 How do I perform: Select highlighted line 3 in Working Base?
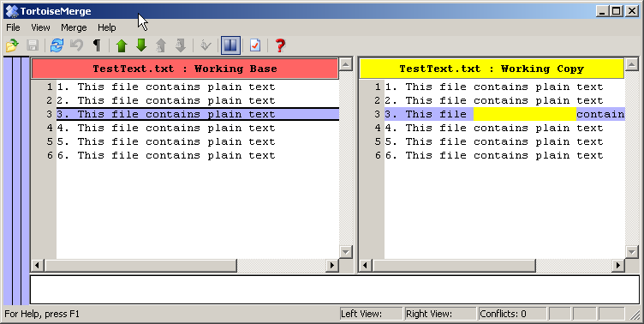point(198,114)
